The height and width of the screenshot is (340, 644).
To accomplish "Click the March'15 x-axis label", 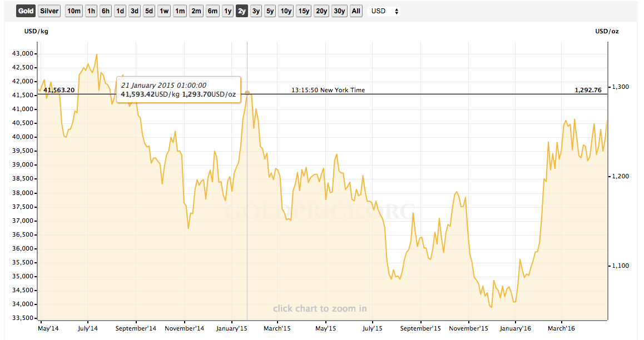I will (278, 328).
